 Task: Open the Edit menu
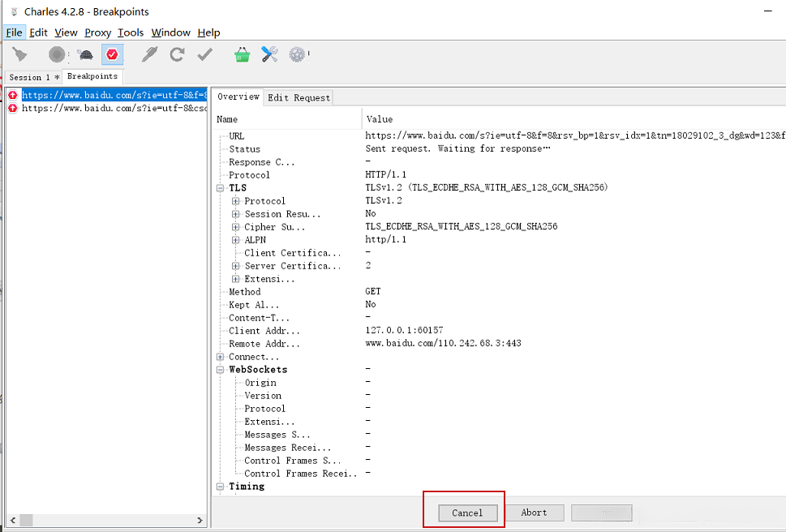click(38, 32)
